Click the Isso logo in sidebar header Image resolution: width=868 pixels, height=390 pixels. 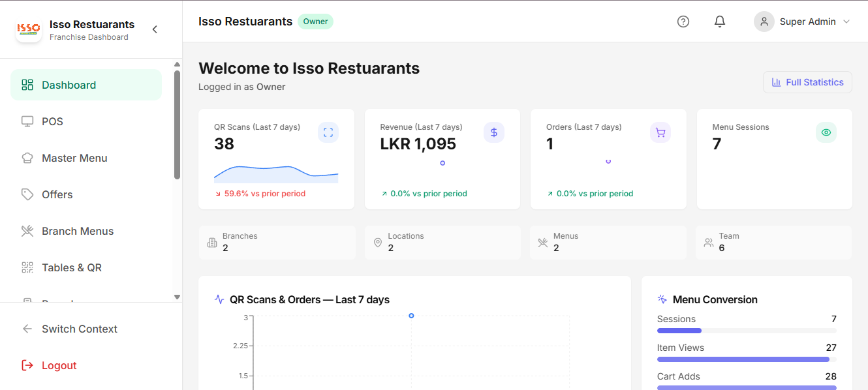(x=29, y=29)
